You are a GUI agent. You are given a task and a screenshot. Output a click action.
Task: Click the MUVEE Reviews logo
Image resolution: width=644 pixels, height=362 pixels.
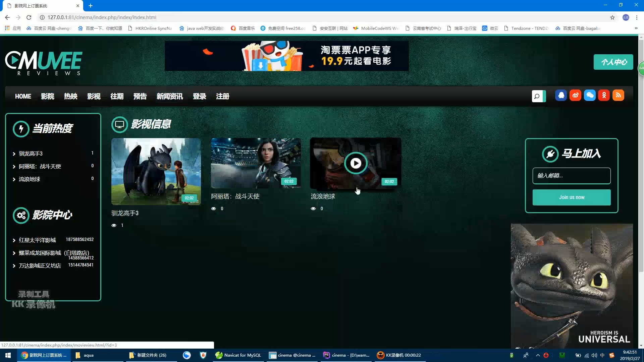[x=44, y=63]
